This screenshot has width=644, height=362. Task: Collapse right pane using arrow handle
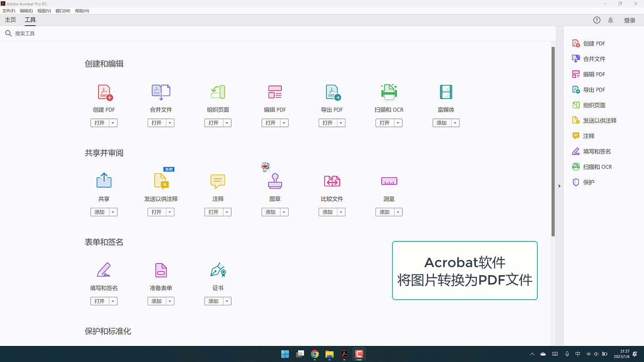coord(559,186)
